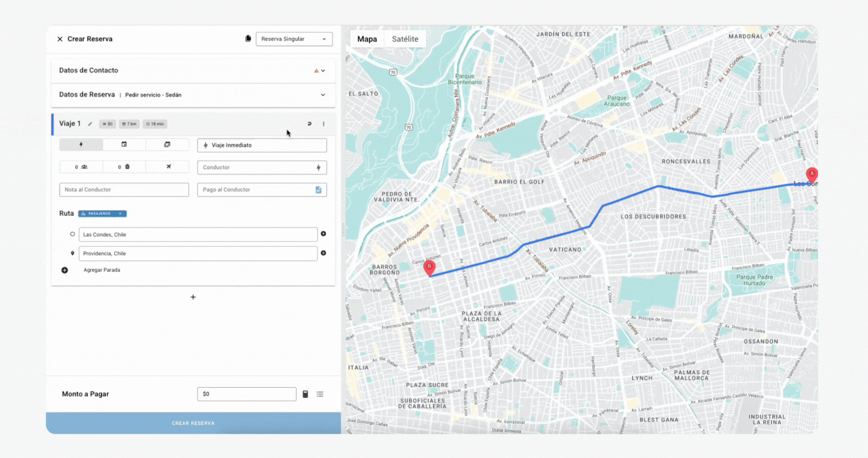Click the blue document icon in Pago al Conductor

(318, 190)
